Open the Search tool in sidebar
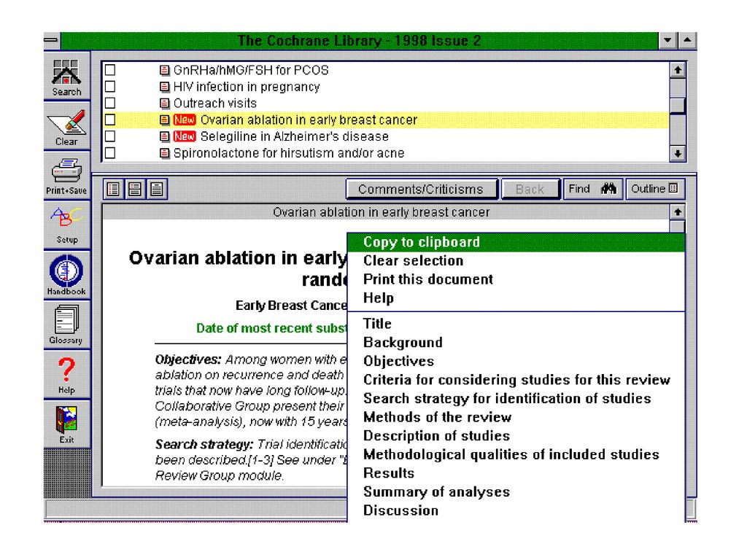 click(66, 76)
